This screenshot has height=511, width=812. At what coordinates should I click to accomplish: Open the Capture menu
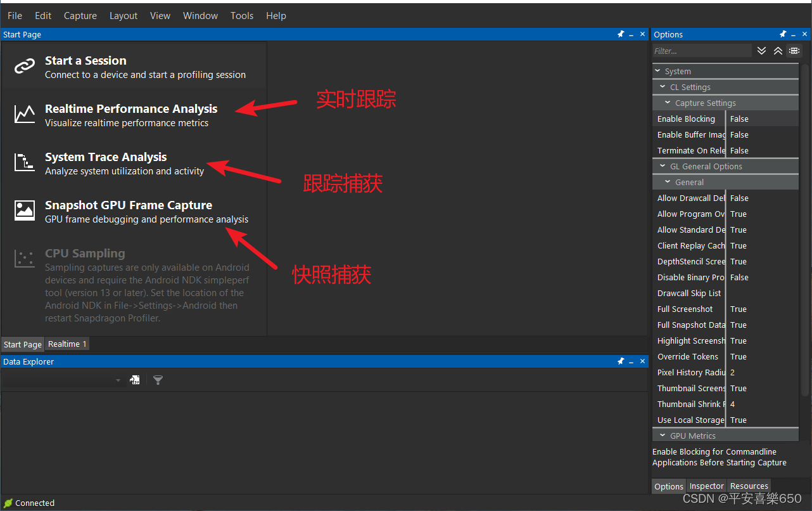(80, 15)
